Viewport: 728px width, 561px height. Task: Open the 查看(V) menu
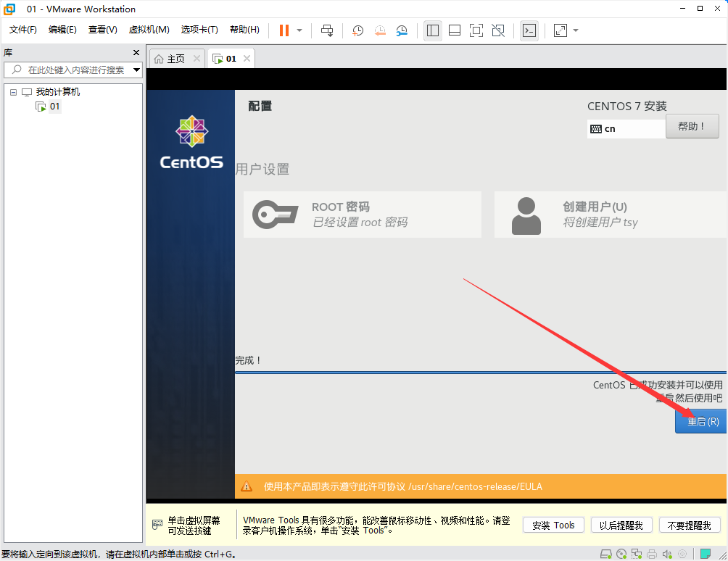point(103,30)
